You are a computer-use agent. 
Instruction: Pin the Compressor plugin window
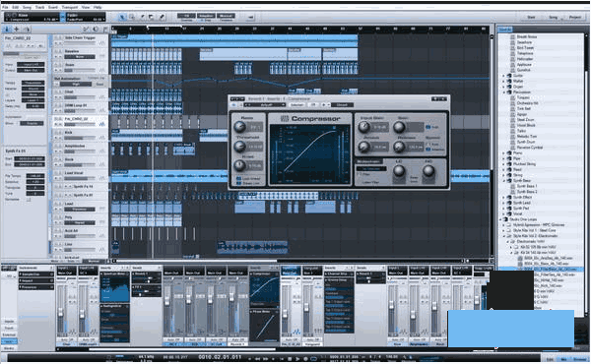[x=435, y=98]
